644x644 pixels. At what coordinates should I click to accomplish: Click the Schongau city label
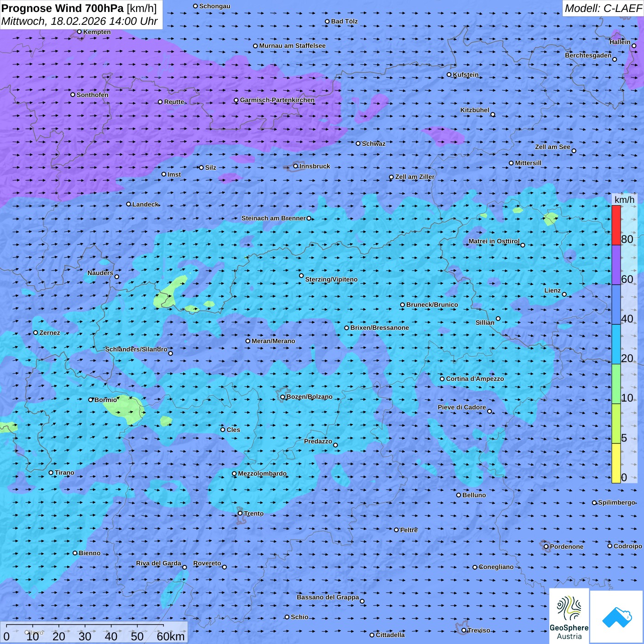point(215,6)
